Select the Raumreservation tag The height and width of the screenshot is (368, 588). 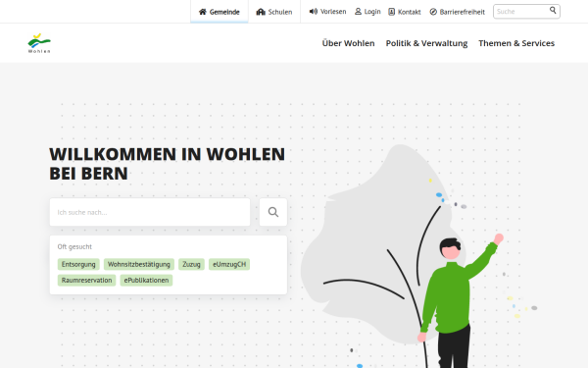86,280
